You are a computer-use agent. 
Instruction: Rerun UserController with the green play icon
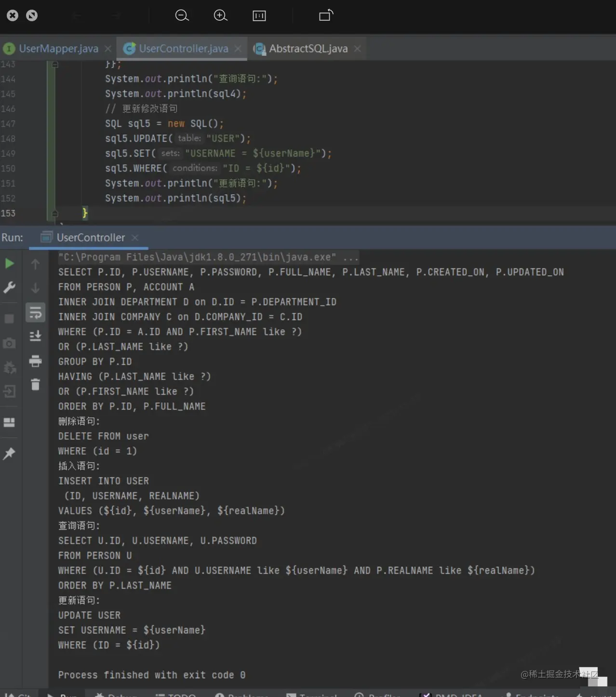[9, 264]
